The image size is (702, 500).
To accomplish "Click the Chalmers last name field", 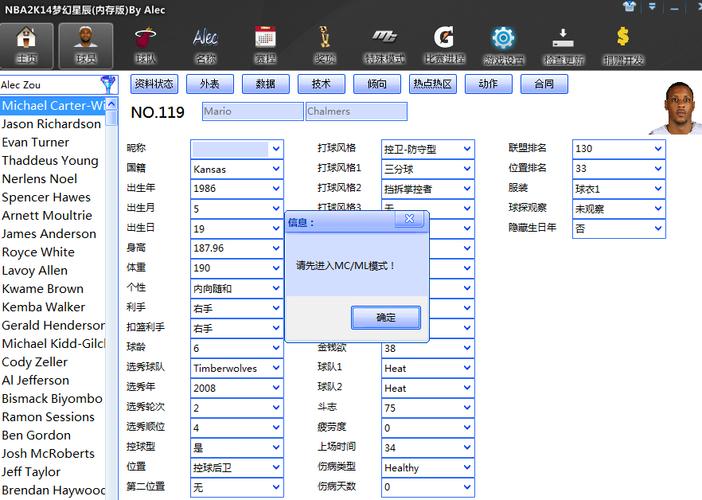I will [356, 111].
